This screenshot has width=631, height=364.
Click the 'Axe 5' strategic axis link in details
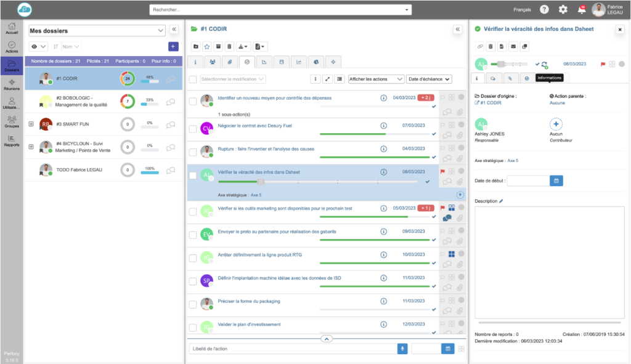(x=513, y=160)
